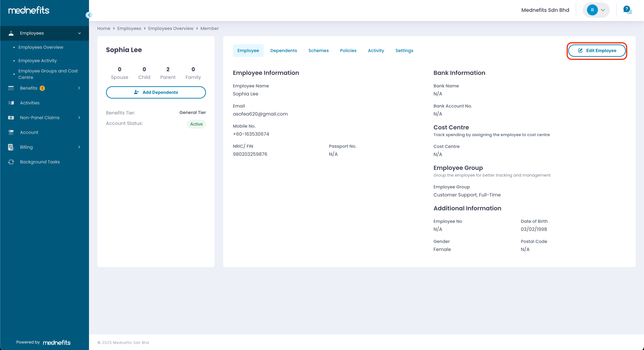Click the help chat bubble icon
Image resolution: width=644 pixels, height=350 pixels.
coord(627,10)
